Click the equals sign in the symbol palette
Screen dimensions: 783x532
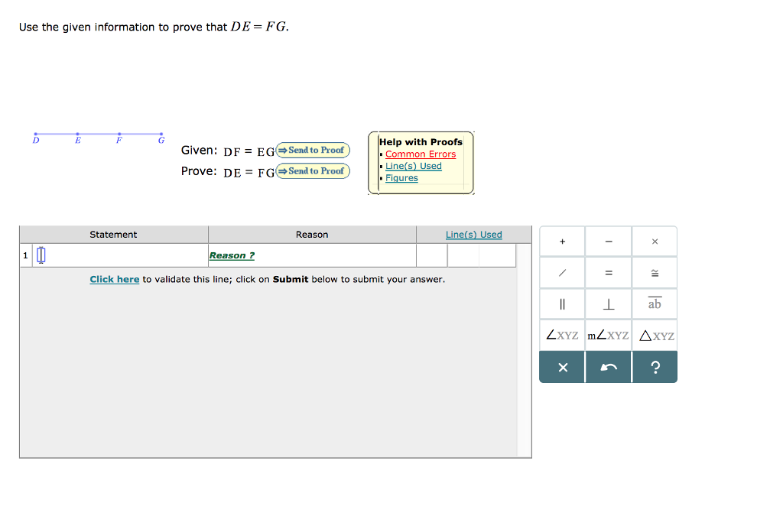tap(608, 272)
